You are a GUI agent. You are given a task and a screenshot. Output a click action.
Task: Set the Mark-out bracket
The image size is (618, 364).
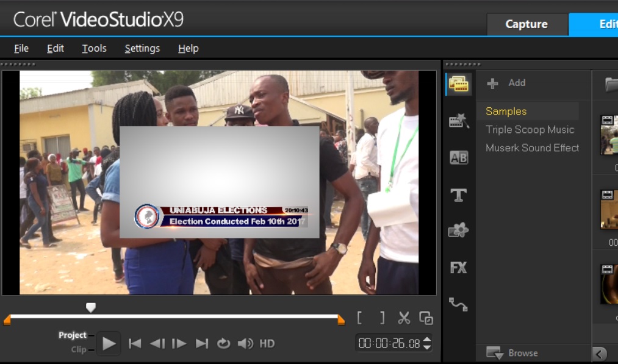coord(382,318)
